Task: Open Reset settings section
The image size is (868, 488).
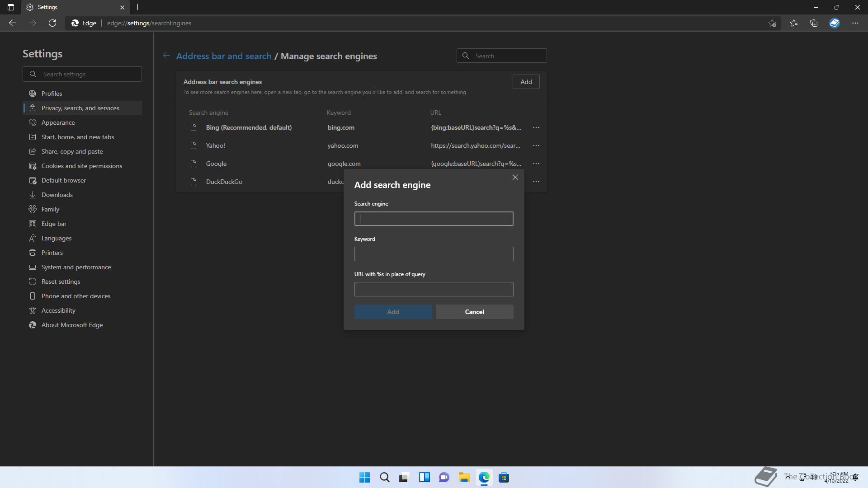Action: pos(82,282)
